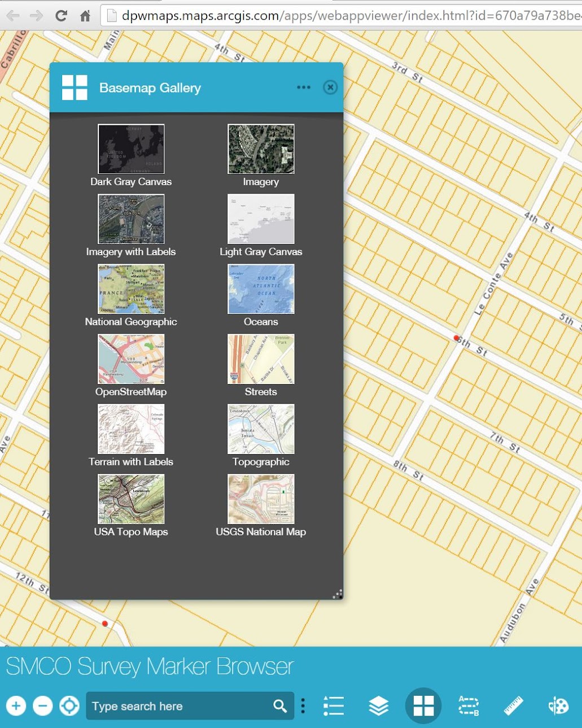The image size is (582, 728).
Task: Click the panel resize handle corner
Action: click(x=338, y=594)
